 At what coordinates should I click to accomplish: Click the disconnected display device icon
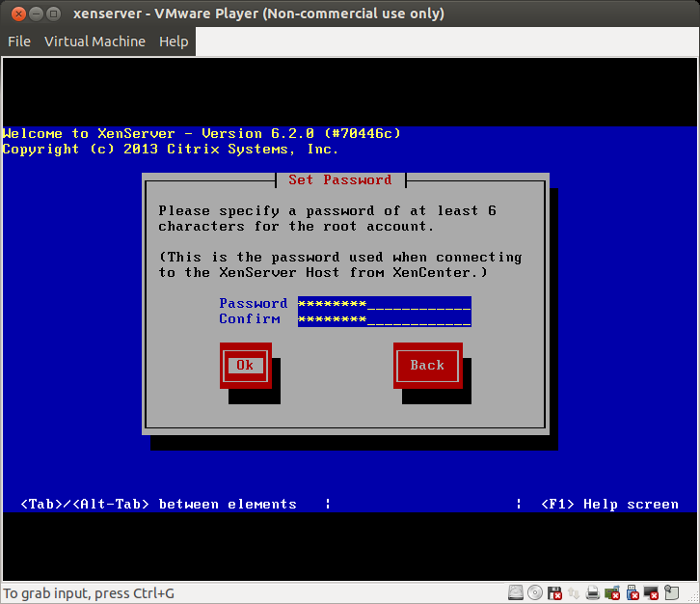(x=651, y=592)
